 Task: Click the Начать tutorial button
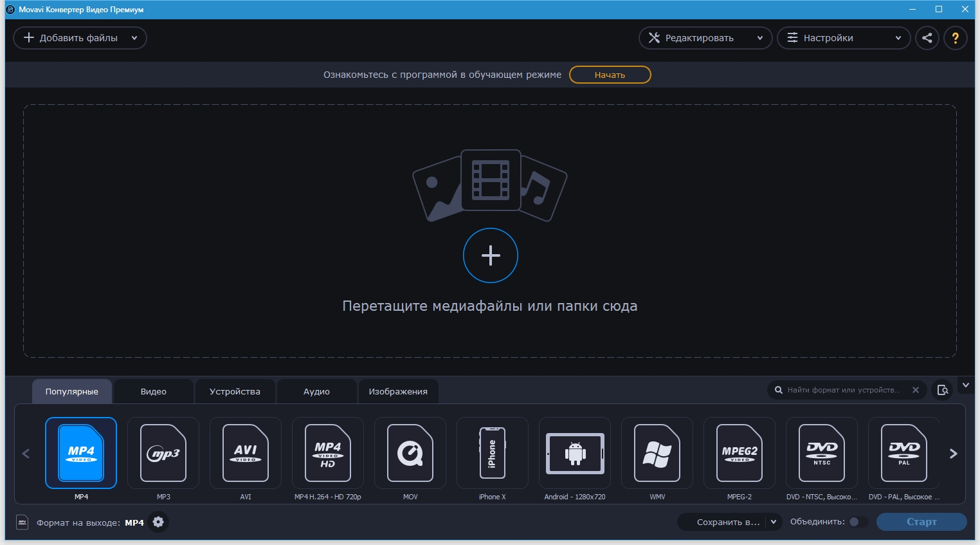pyautogui.click(x=610, y=75)
